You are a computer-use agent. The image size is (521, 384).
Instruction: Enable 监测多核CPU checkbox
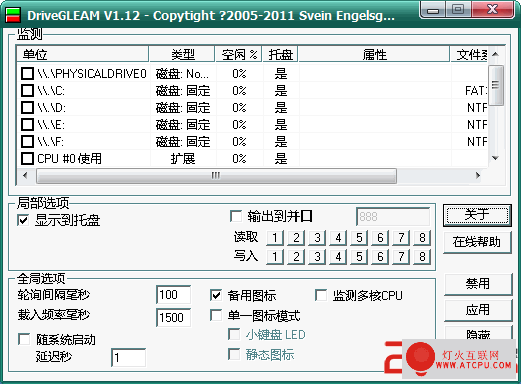321,295
